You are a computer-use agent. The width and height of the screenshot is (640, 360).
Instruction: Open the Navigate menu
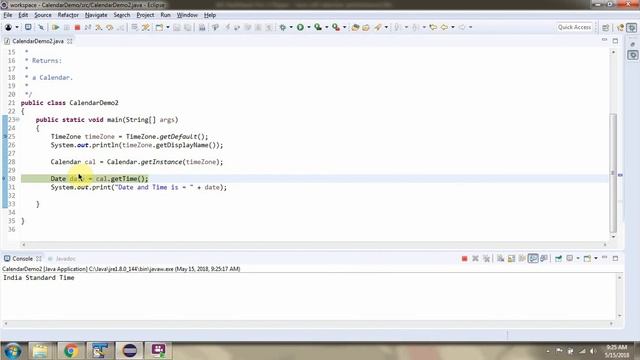tap(96, 15)
